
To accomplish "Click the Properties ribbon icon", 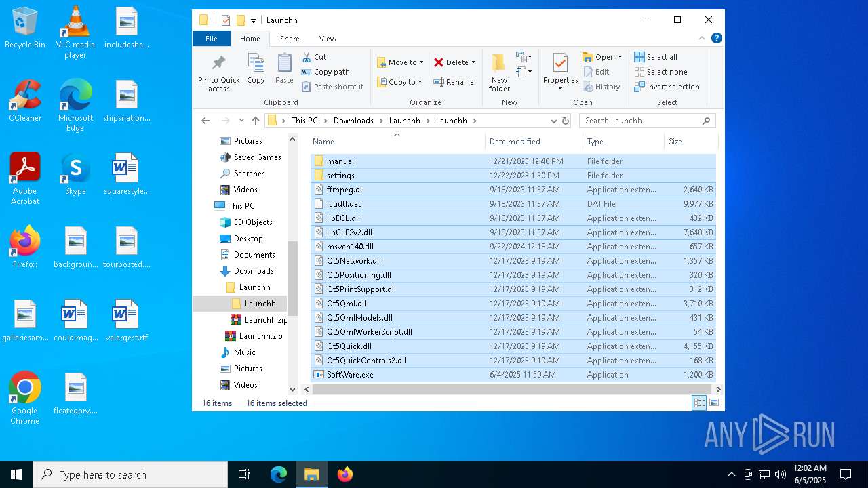I will coord(560,64).
